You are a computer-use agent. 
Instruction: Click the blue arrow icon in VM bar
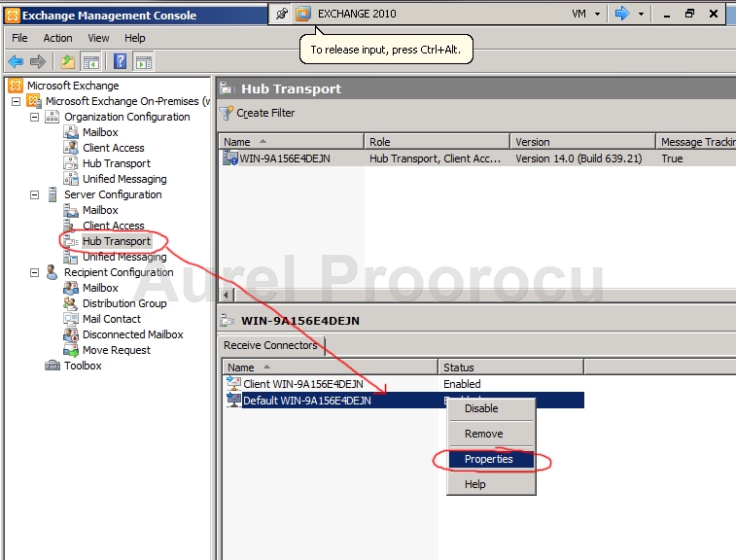[x=622, y=14]
